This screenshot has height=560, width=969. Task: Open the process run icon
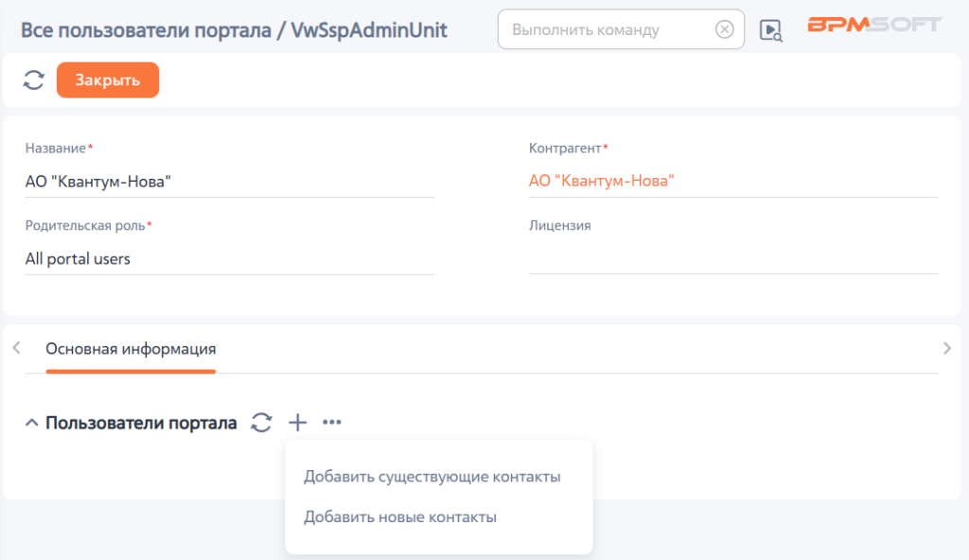coord(770,30)
